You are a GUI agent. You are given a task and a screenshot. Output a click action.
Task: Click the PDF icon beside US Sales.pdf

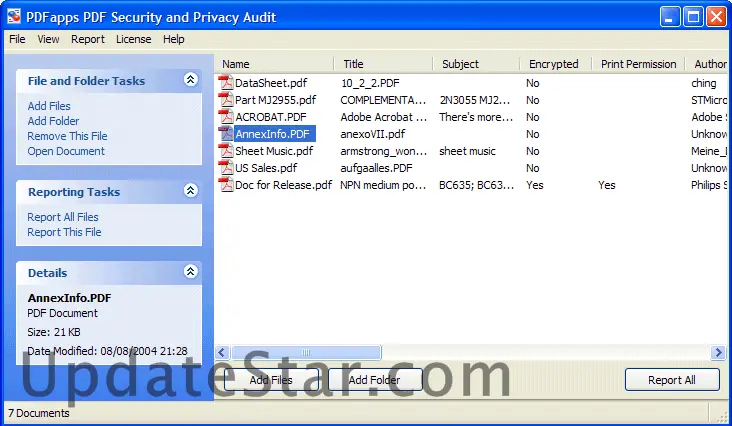226,168
